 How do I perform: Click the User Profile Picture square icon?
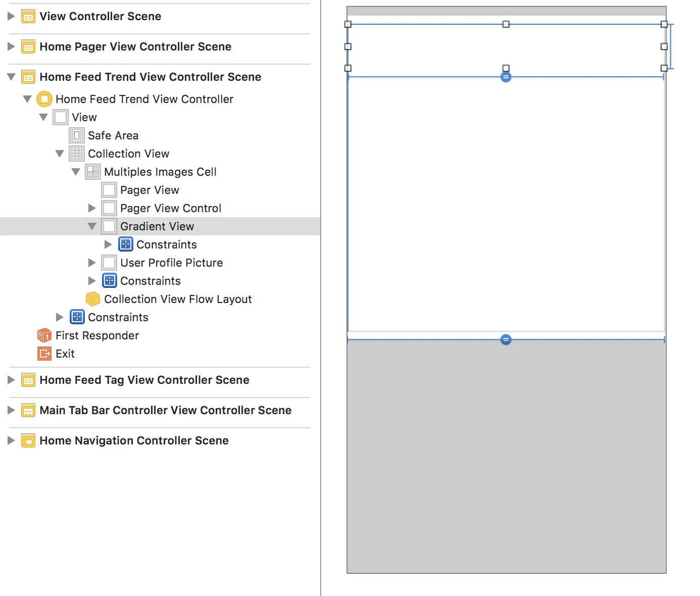tap(109, 263)
